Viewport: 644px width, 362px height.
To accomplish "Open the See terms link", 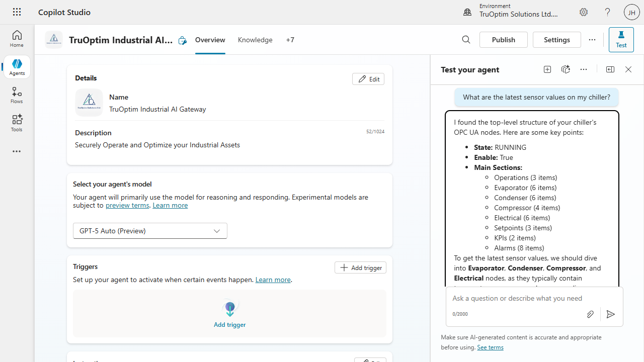I will click(x=490, y=347).
